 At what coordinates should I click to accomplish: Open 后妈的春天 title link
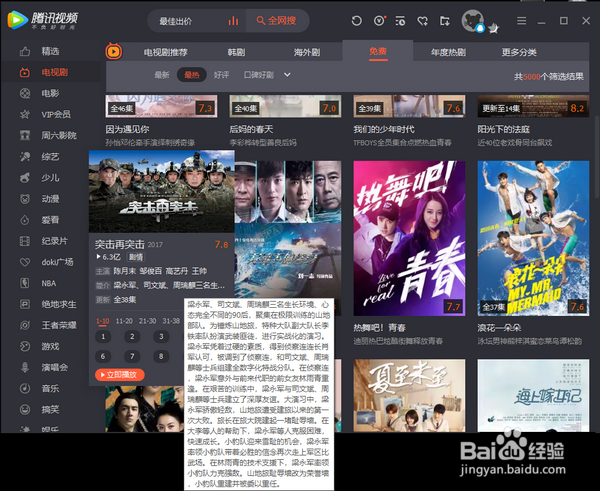251,129
